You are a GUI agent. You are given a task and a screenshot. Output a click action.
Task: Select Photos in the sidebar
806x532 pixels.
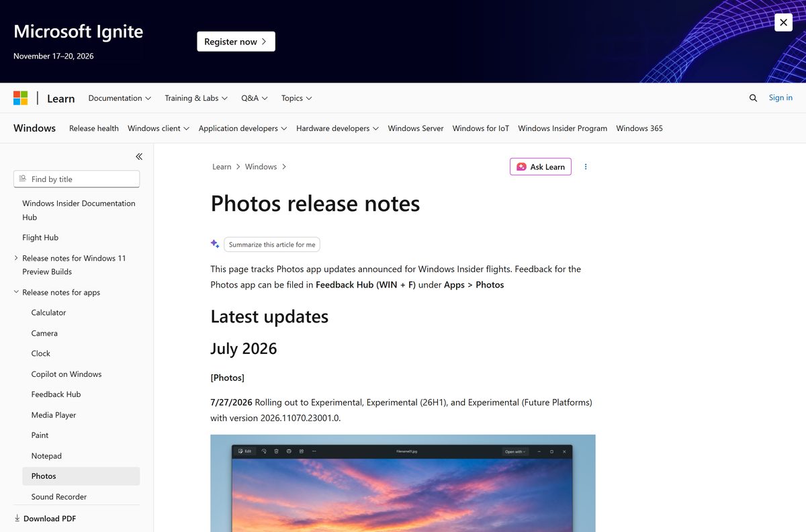click(x=81, y=476)
